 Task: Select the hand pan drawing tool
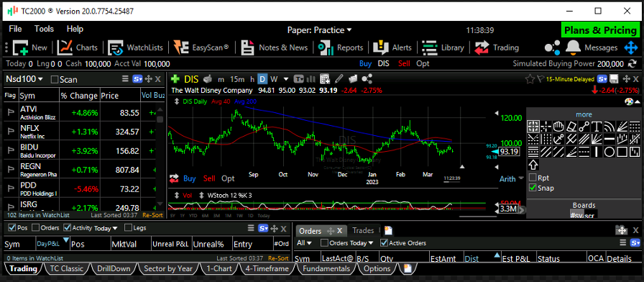tap(558, 127)
